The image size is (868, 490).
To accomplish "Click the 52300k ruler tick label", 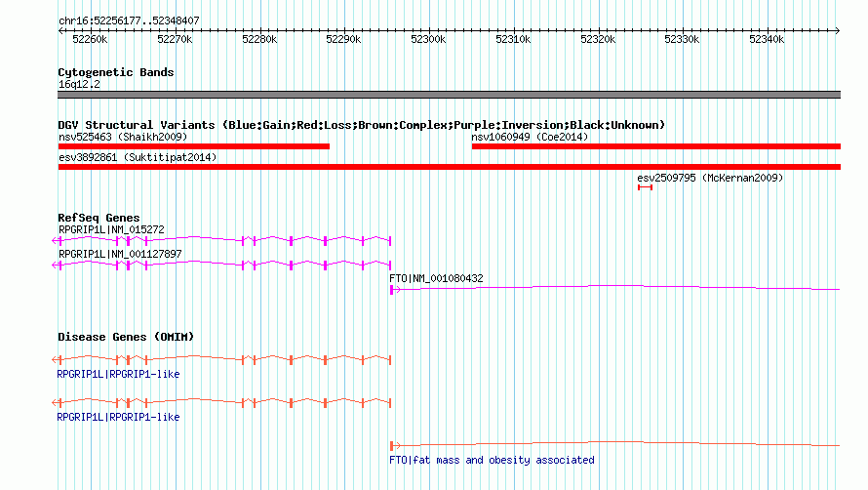I will pyautogui.click(x=428, y=39).
